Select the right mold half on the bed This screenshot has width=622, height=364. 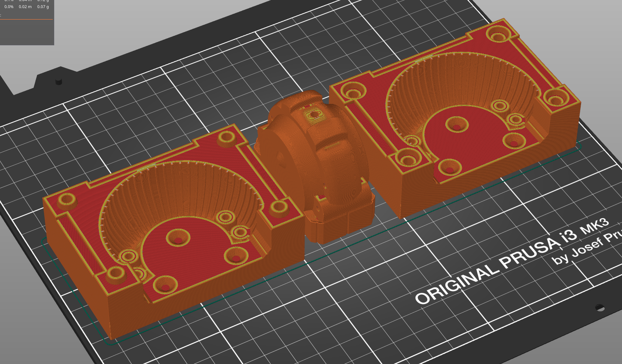click(x=456, y=118)
